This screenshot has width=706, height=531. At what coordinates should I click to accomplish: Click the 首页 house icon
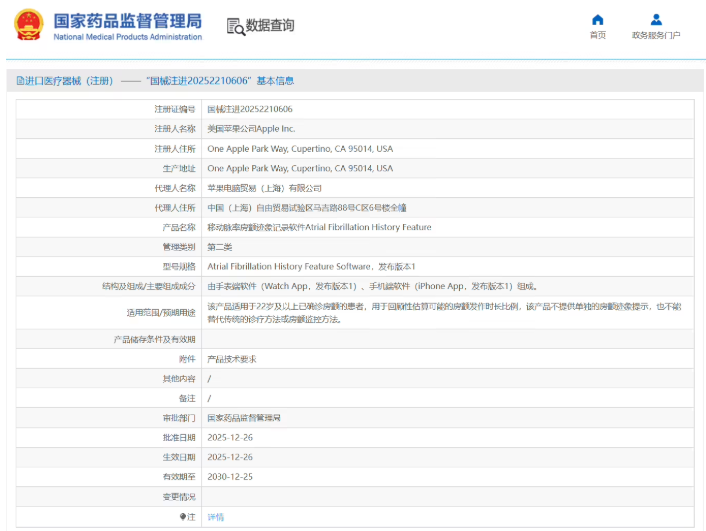[597, 19]
